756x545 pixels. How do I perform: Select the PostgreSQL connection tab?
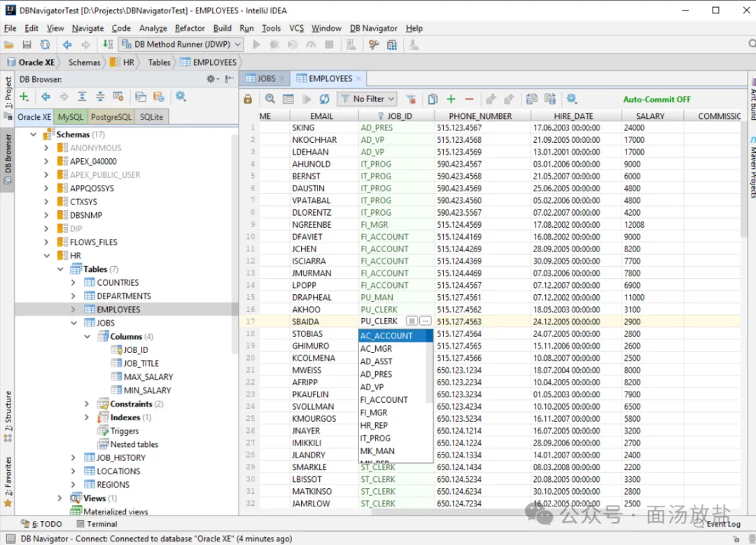[111, 117]
